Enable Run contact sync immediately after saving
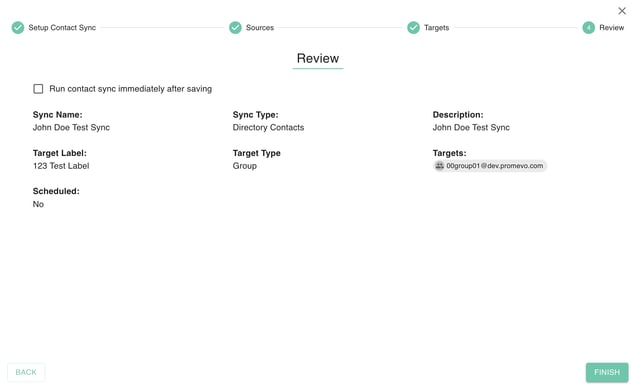Screen dimensions: 635x384 (38, 89)
